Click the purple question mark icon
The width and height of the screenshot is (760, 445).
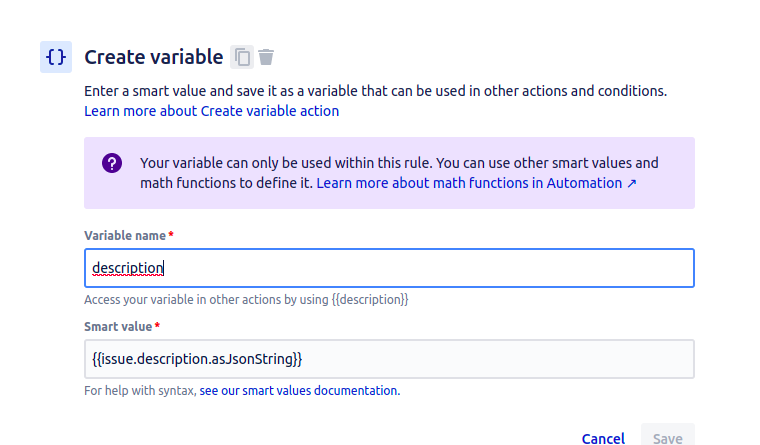112,163
